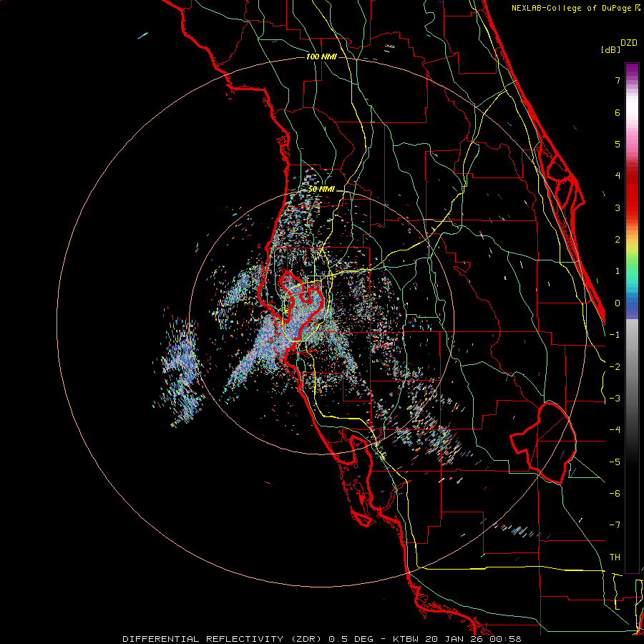
Task: Click the 100 NMI range ring label
Action: point(321,57)
